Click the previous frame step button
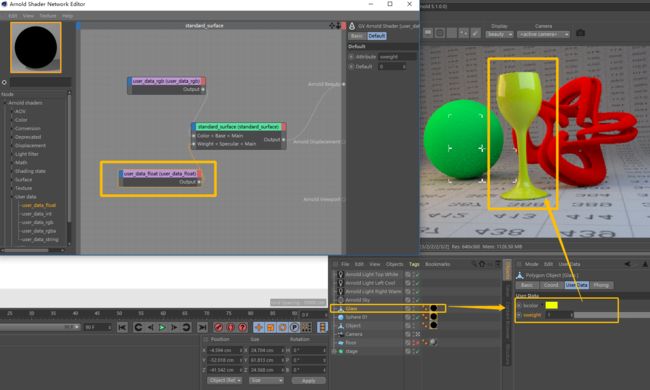The height and width of the screenshot is (390, 650). tap(150, 327)
